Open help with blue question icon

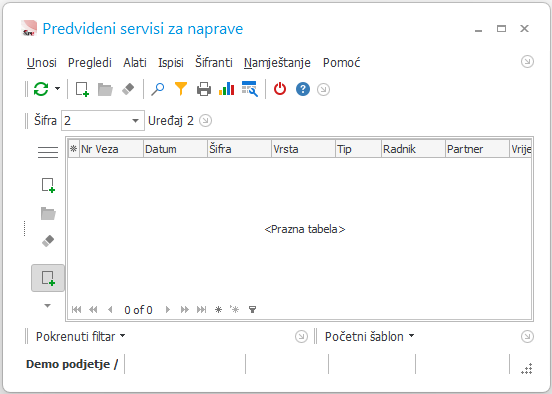click(303, 89)
